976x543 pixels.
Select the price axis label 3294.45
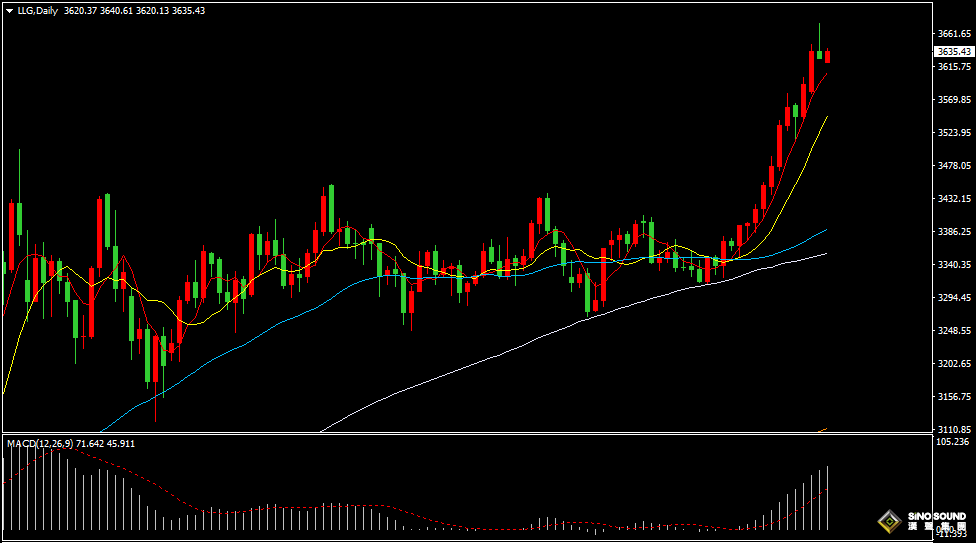coord(954,298)
